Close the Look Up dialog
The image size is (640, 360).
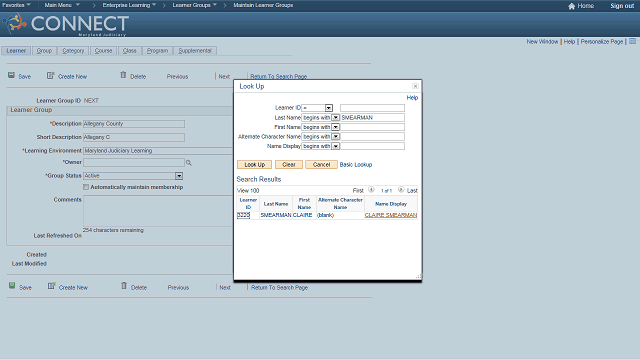tap(415, 86)
